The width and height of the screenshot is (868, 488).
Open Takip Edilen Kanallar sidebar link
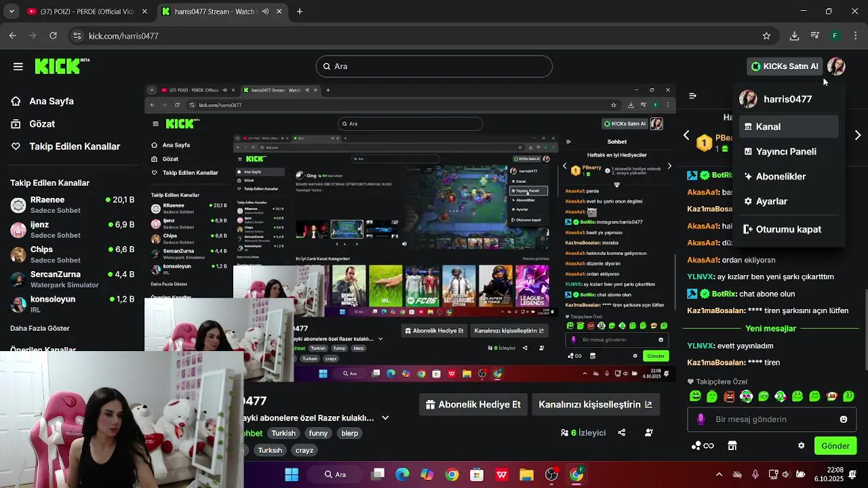tap(67, 146)
